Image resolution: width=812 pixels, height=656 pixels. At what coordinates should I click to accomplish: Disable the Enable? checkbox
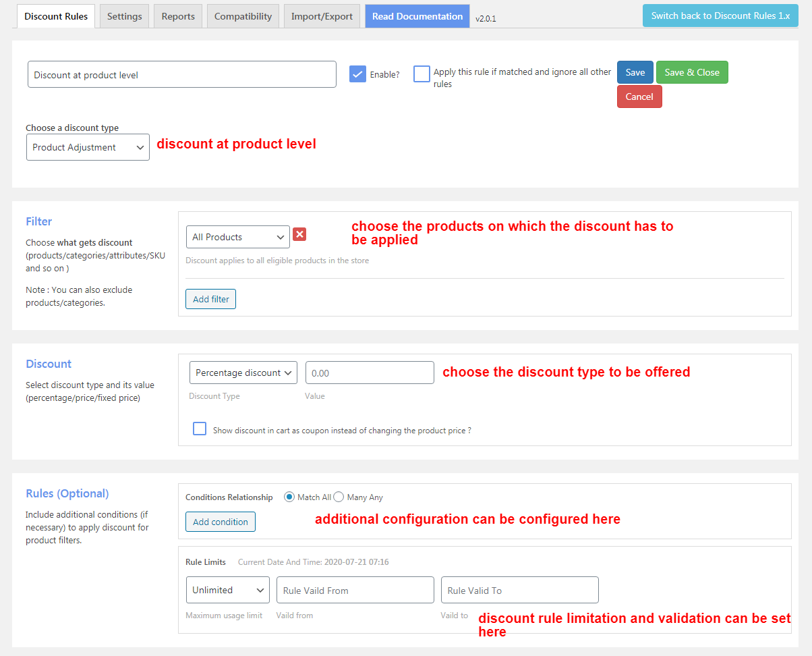click(357, 74)
